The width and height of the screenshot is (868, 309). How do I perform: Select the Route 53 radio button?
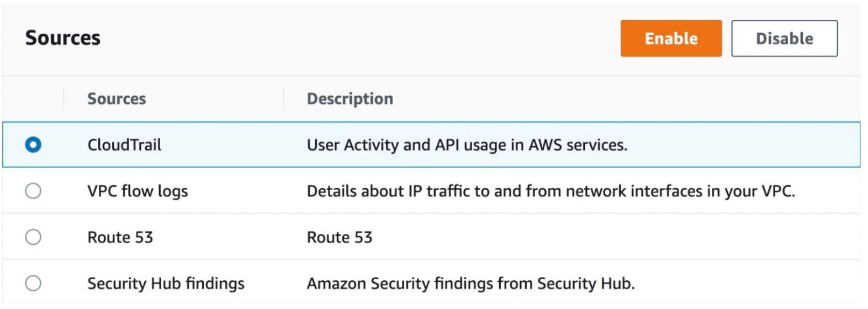click(x=33, y=237)
